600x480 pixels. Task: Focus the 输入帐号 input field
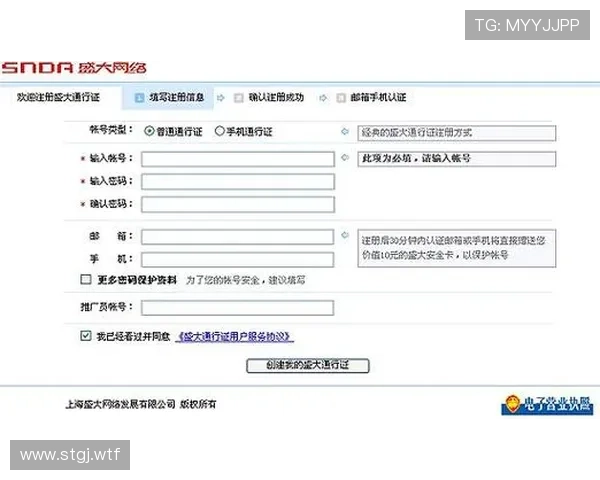[238, 159]
